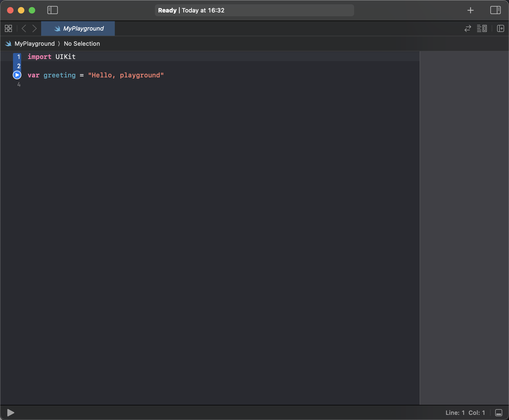Click the "Hello, playground" string literal
The width and height of the screenshot is (509, 420).
(126, 75)
